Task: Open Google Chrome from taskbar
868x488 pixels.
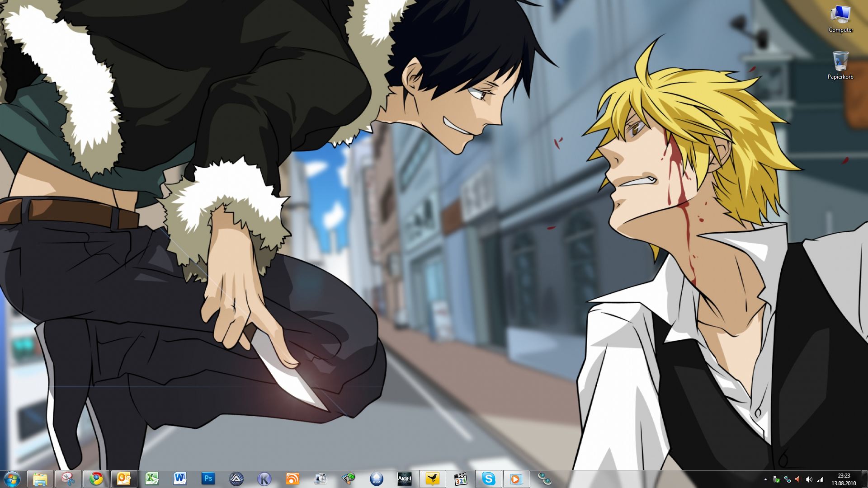Action: click(96, 479)
